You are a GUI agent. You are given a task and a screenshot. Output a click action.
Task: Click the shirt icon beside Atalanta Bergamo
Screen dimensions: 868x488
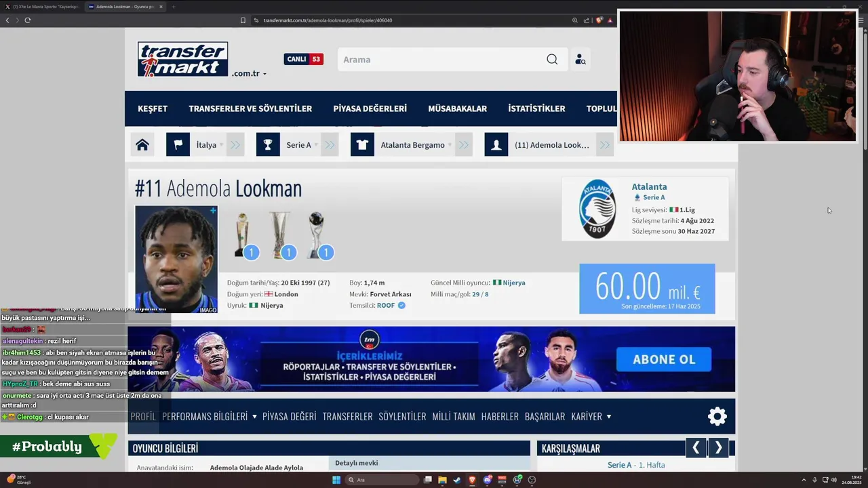[x=362, y=144]
